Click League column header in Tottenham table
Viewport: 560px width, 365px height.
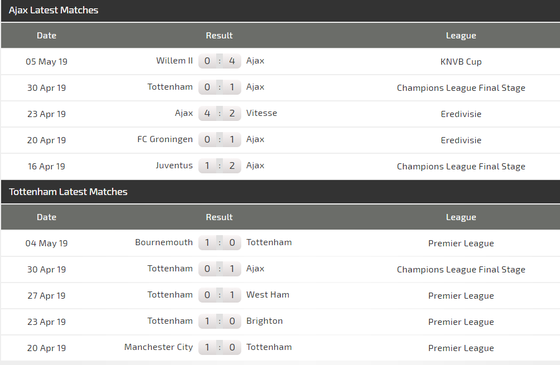461,217
